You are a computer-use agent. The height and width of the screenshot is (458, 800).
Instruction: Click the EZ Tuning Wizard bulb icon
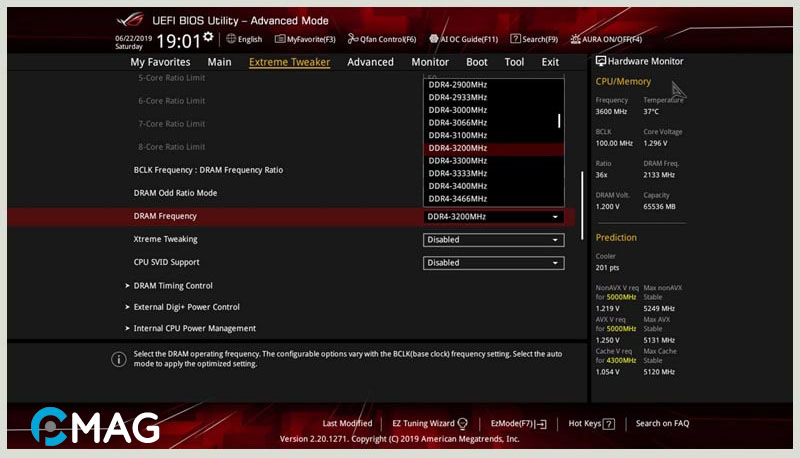(x=463, y=423)
